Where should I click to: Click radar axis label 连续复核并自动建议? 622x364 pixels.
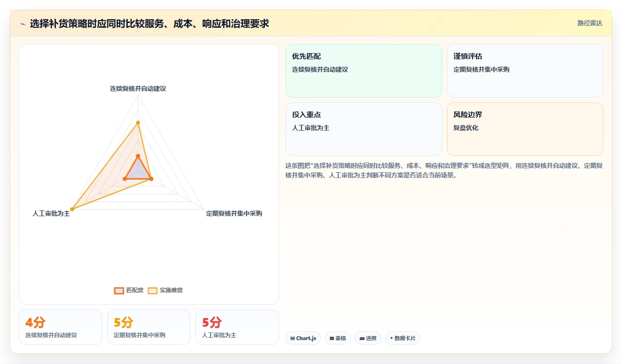pos(138,88)
